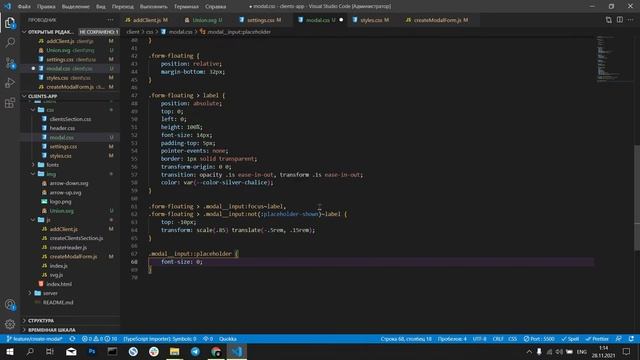Screen dimensions: 640x360
Task: Open the Extensions view
Action: coord(10,103)
